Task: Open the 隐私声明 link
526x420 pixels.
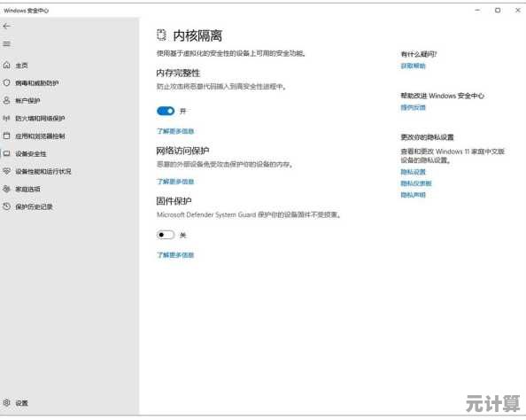Action: (413, 195)
